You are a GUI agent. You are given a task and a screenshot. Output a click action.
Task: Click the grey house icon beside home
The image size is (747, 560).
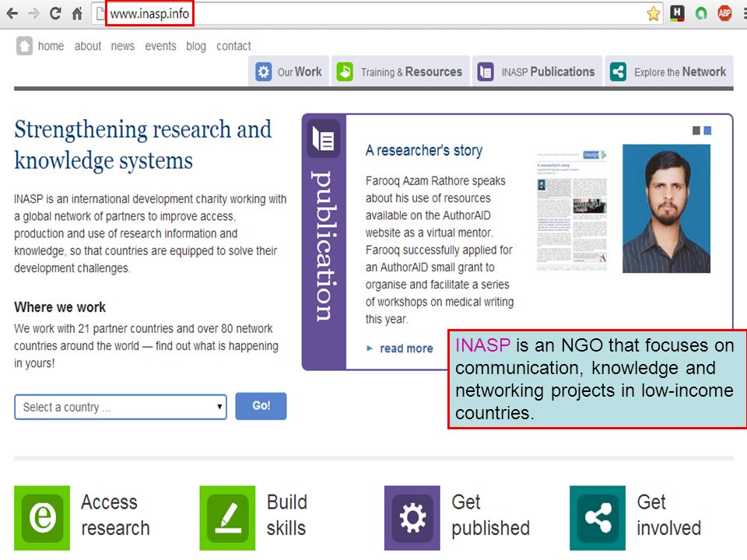tap(24, 46)
